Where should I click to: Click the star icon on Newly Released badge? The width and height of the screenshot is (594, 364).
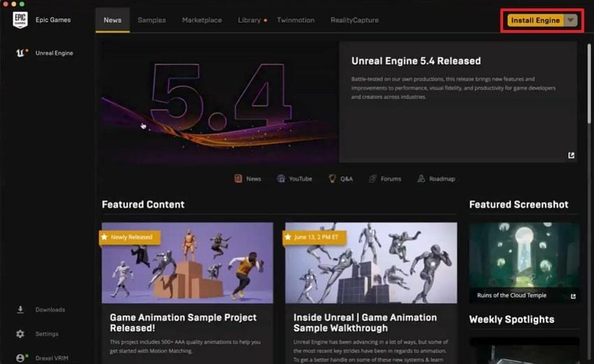pyautogui.click(x=105, y=237)
